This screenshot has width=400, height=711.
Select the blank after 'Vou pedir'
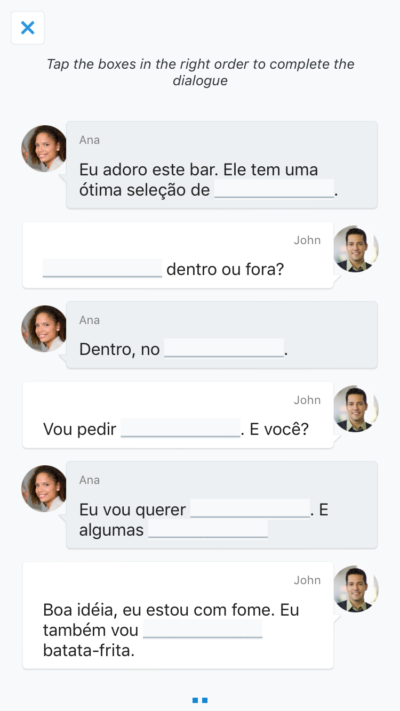tap(180, 428)
